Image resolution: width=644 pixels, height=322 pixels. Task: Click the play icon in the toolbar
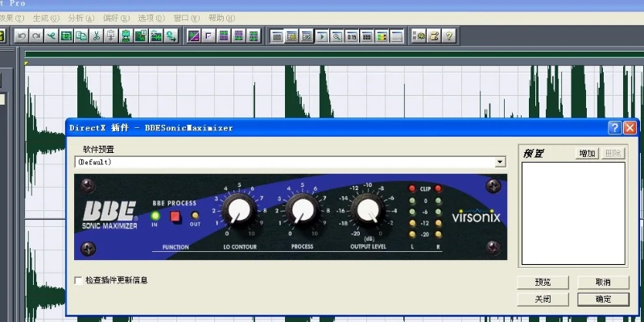[322, 35]
